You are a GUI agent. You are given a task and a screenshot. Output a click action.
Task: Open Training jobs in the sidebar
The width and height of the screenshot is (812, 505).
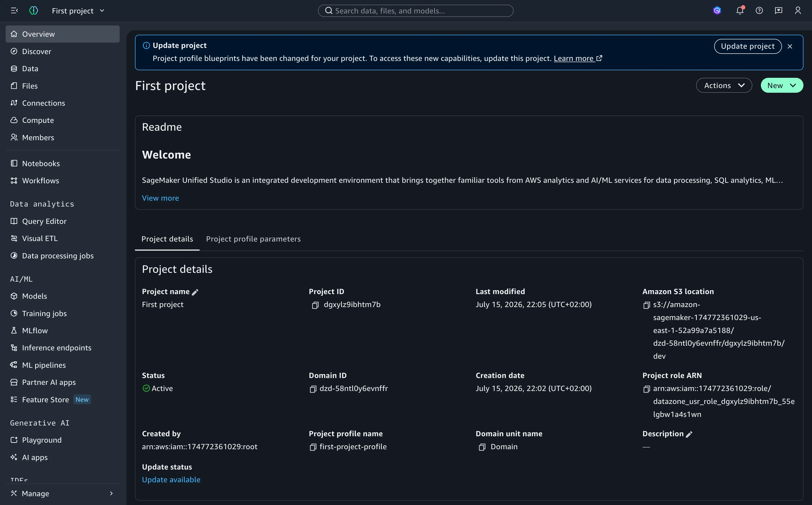tap(62, 313)
